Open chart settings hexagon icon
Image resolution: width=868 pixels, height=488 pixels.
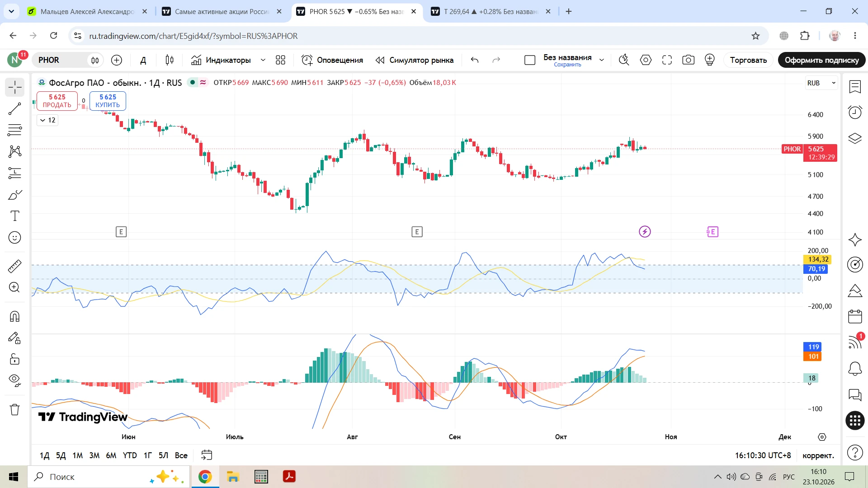pos(646,60)
